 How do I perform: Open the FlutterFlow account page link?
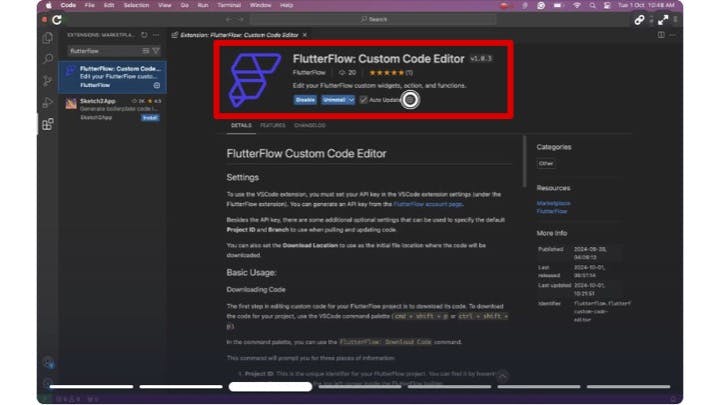[428, 204]
